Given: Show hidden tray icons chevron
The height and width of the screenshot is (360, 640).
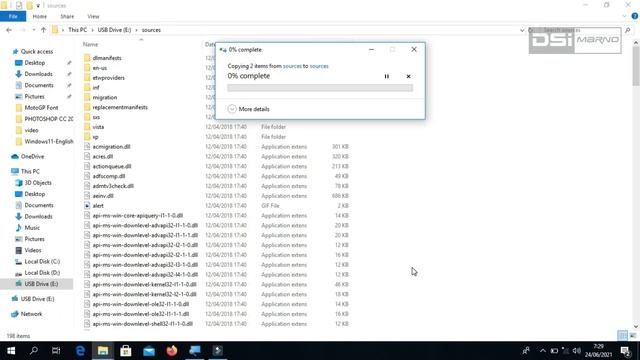Looking at the screenshot, I should pyautogui.click(x=542, y=351).
